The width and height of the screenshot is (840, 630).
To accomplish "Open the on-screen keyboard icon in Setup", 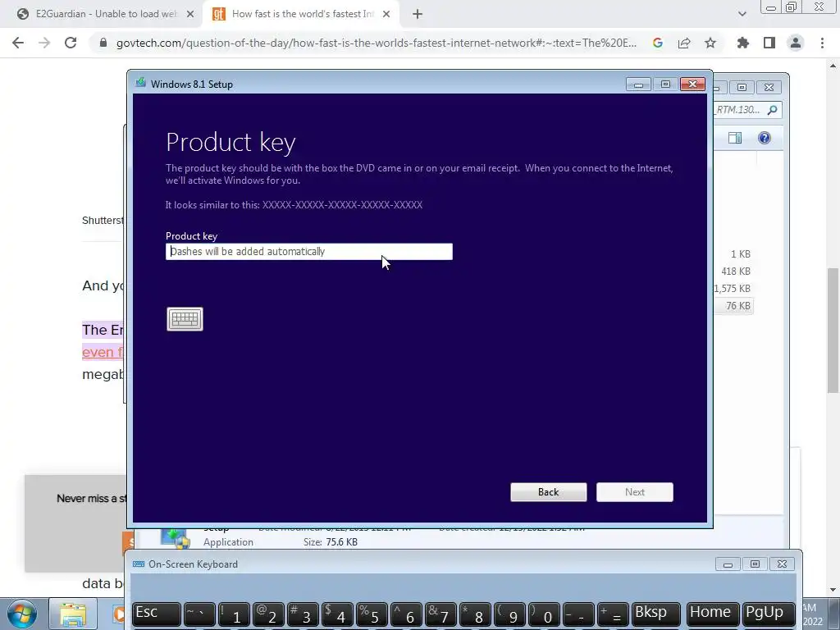I will pyautogui.click(x=185, y=319).
